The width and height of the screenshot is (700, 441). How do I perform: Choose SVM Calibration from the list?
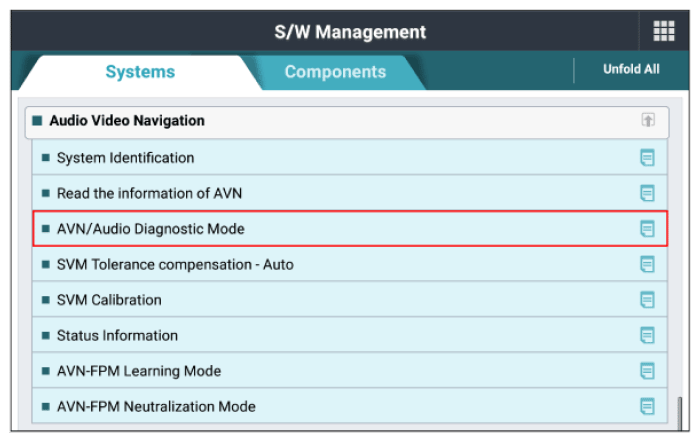click(350, 300)
